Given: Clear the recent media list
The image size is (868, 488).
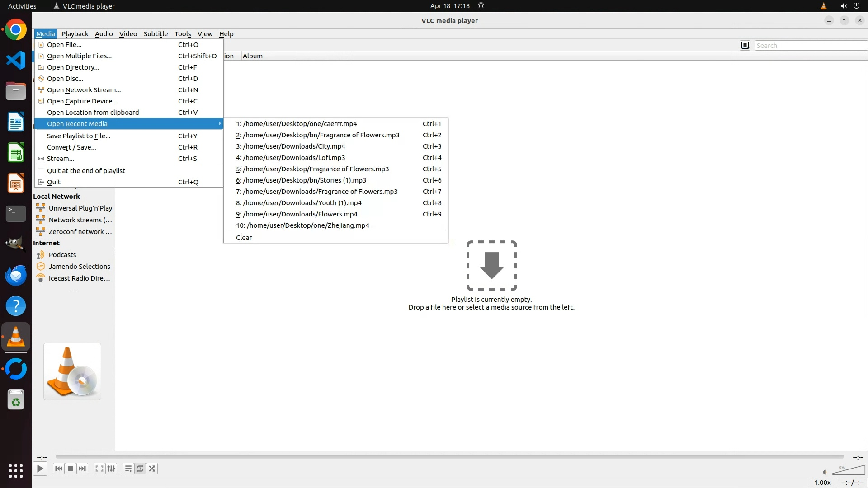Looking at the screenshot, I should click(244, 238).
